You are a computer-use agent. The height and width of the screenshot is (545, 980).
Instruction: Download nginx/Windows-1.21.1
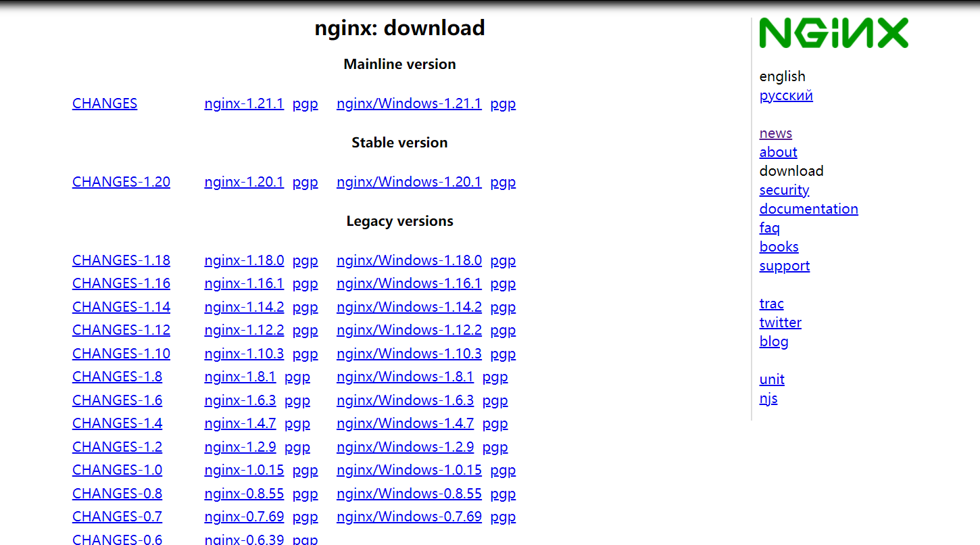pos(409,103)
